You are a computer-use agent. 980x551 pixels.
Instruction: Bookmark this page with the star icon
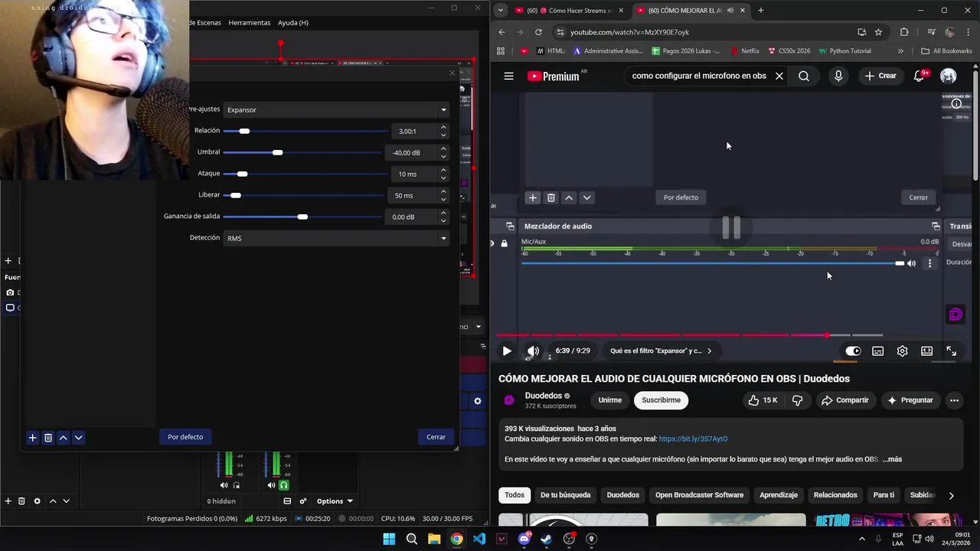(878, 32)
